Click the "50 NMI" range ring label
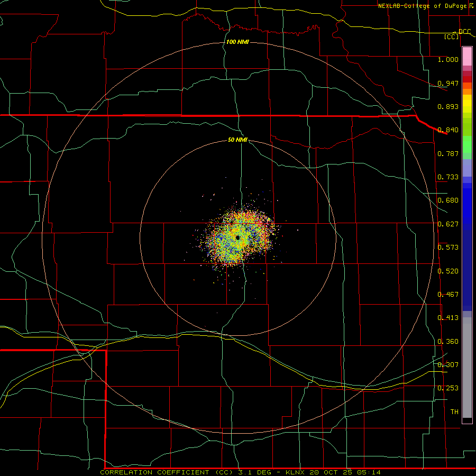Image resolution: width=476 pixels, height=476 pixels. [237, 140]
